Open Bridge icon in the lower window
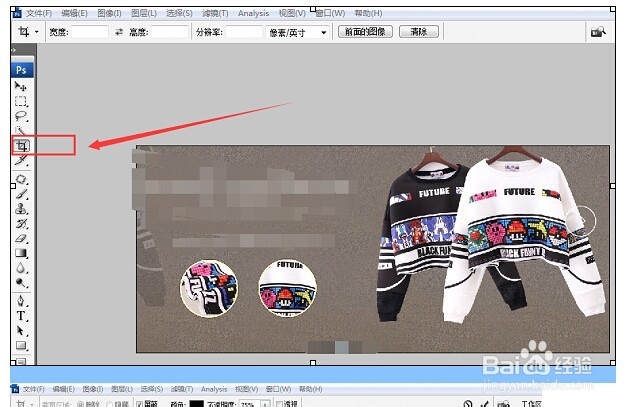This screenshot has width=628, height=407. click(504, 404)
